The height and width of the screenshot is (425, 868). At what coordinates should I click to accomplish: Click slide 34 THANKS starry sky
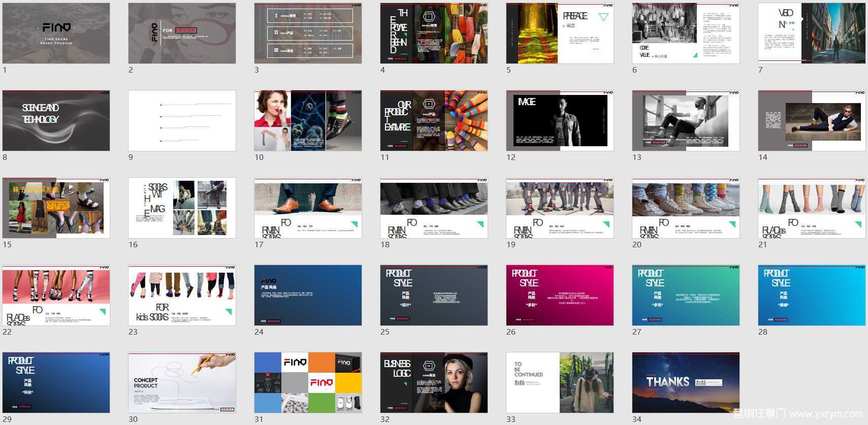[686, 382]
